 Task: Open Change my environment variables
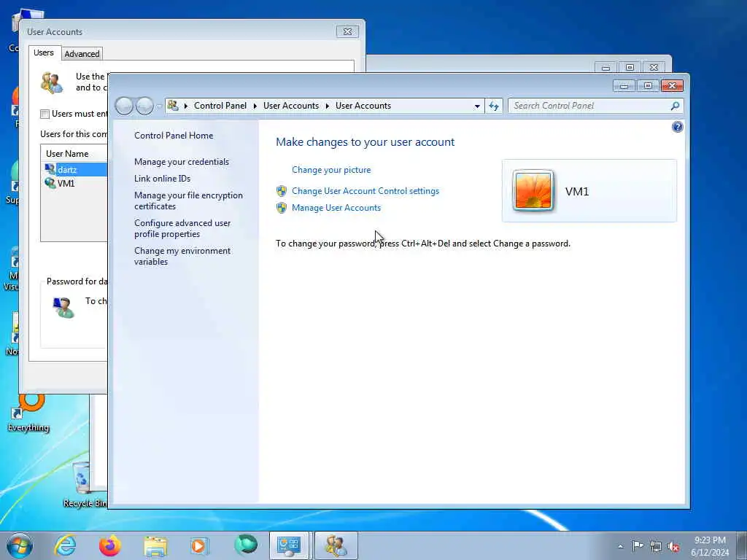182,256
